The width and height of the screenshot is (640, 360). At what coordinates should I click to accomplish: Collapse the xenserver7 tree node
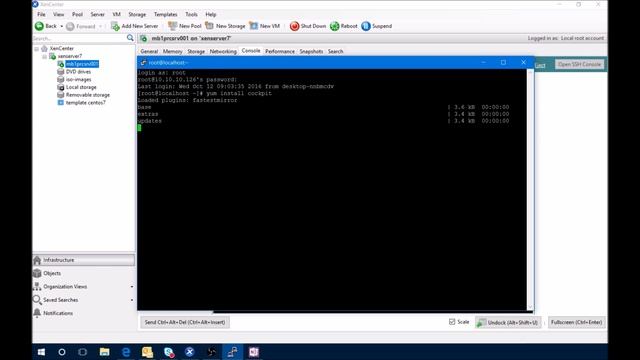[x=44, y=56]
